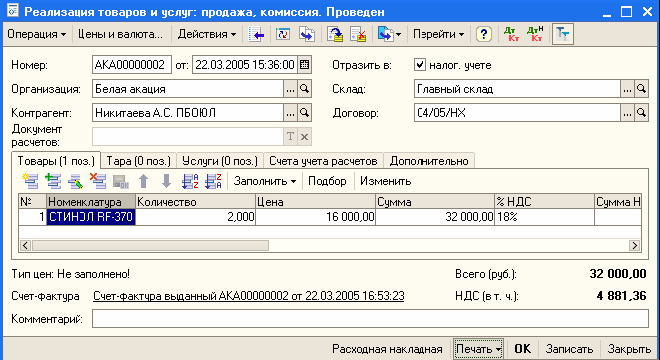Click magnifier icon next to Склад field
660x360 pixels.
(x=641, y=89)
